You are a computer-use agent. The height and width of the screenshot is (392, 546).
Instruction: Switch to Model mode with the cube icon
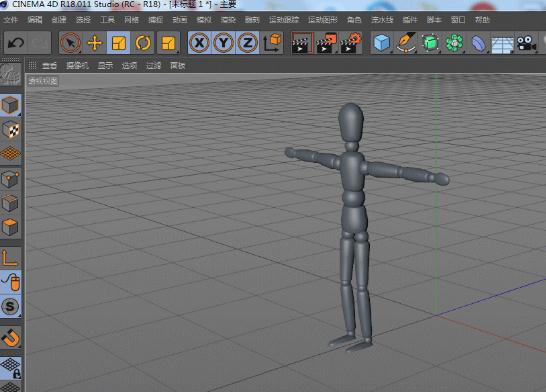tap(10, 105)
